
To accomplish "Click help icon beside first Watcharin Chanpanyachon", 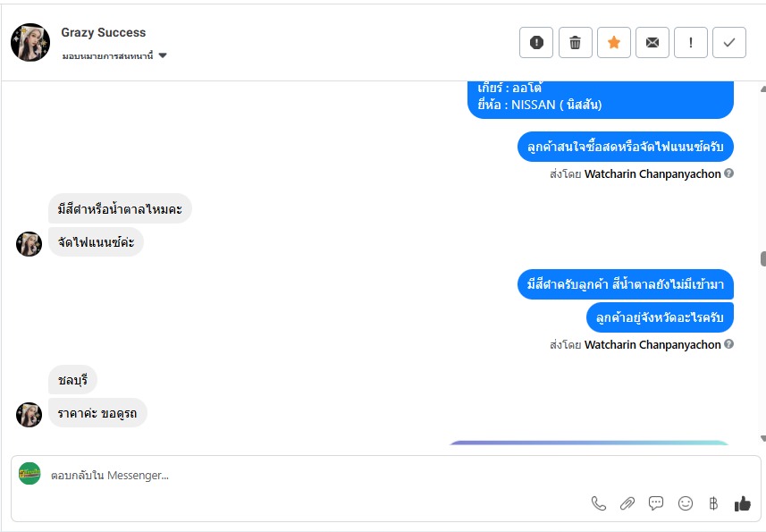I will point(728,173).
